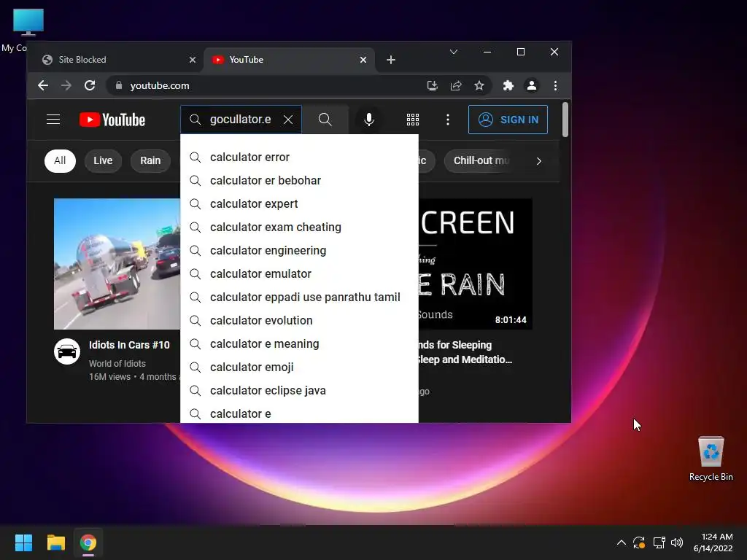Bookmark this tab with the star icon
Screen dimensions: 747x560
click(x=479, y=86)
